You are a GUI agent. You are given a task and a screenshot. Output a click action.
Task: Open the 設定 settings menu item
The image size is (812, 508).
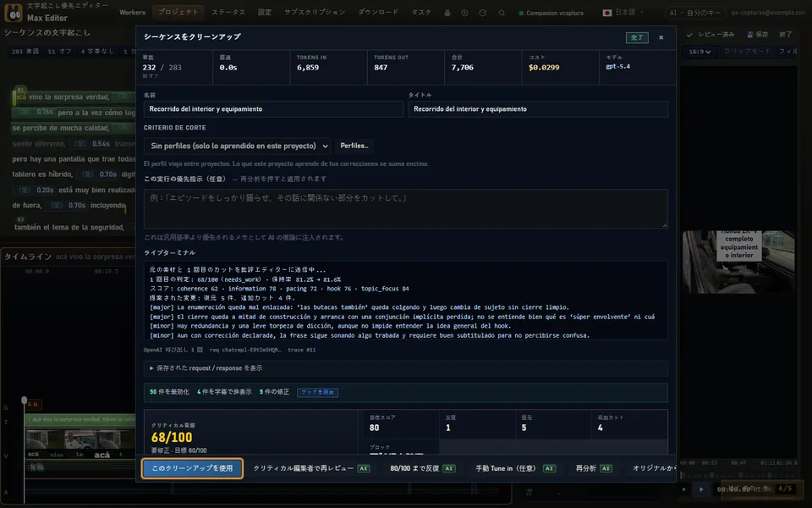click(265, 13)
